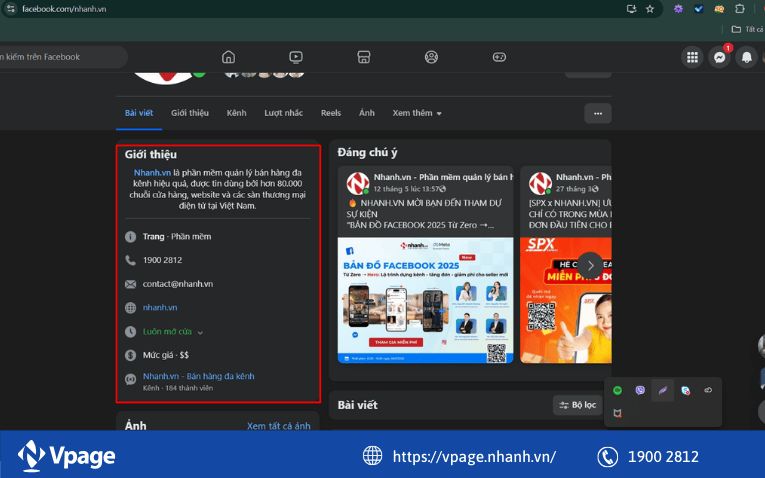
Task: Open the notifications bell
Action: (746, 58)
